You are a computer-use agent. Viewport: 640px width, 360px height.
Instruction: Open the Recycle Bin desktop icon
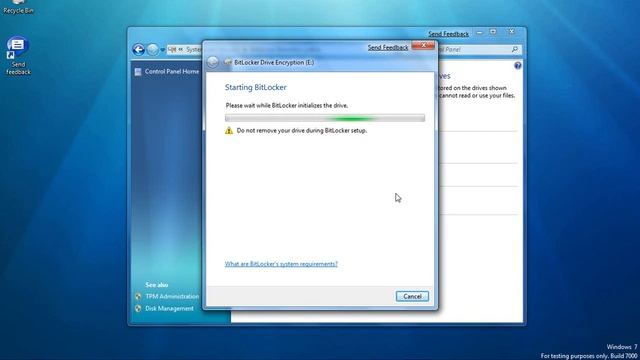(x=18, y=7)
